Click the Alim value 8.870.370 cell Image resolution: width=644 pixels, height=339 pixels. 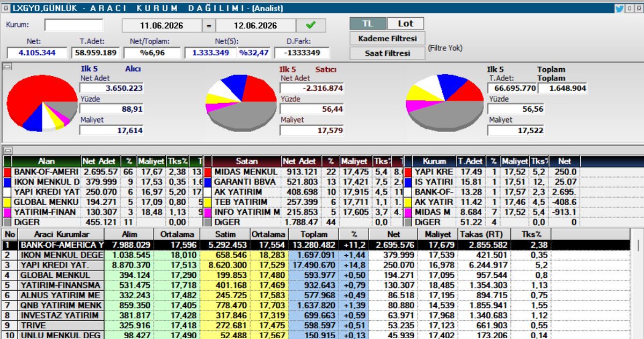click(129, 265)
